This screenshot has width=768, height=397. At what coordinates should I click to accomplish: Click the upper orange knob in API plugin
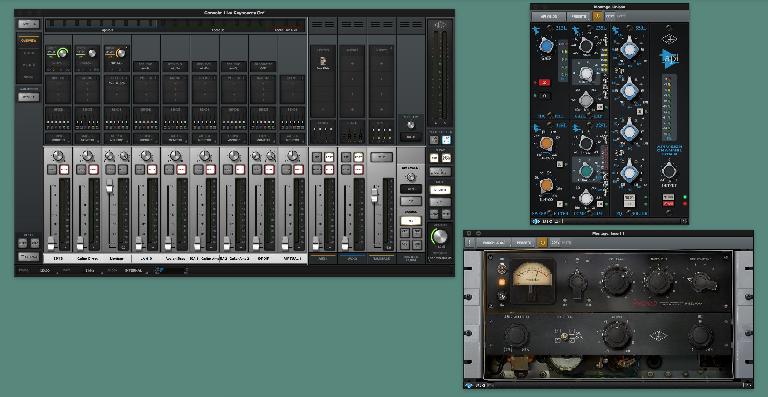[546, 144]
